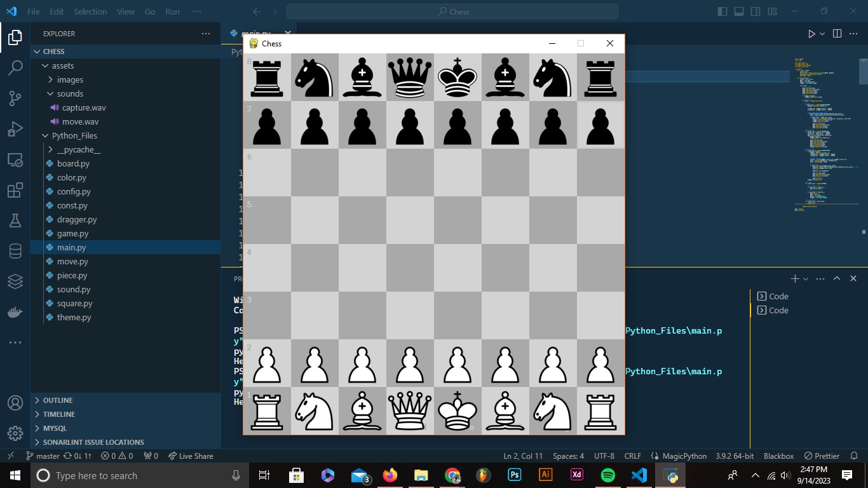Open Photoshop from the taskbar

[x=514, y=475]
